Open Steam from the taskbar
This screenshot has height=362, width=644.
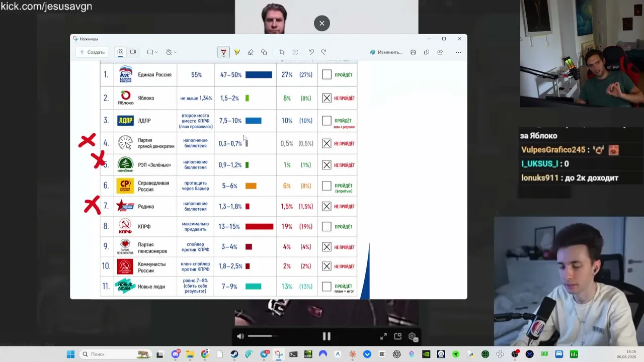point(234,354)
